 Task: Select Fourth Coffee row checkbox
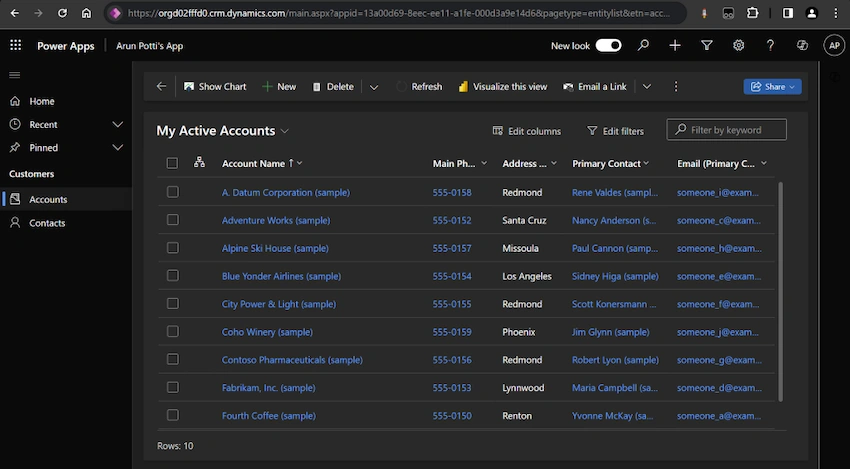[172, 415]
